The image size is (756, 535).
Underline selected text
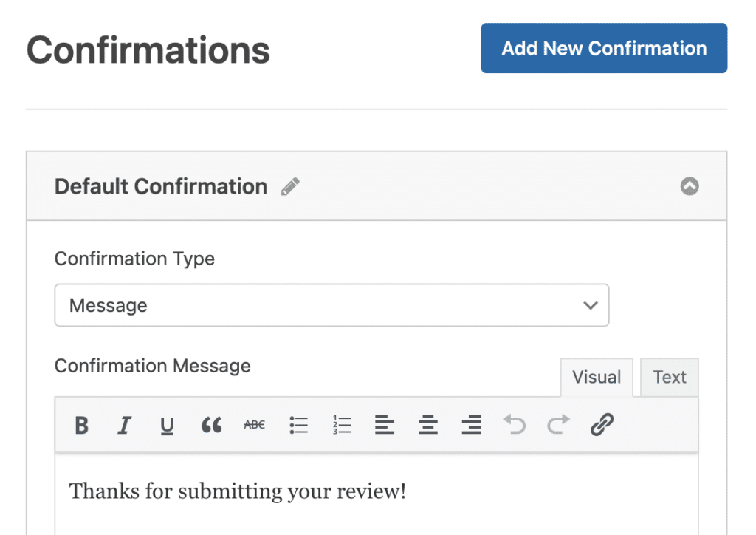point(167,425)
